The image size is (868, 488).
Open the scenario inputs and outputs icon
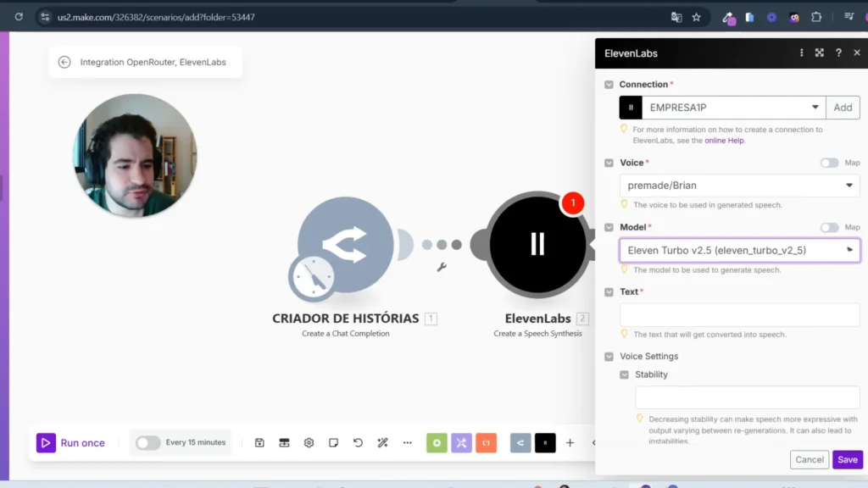click(284, 442)
